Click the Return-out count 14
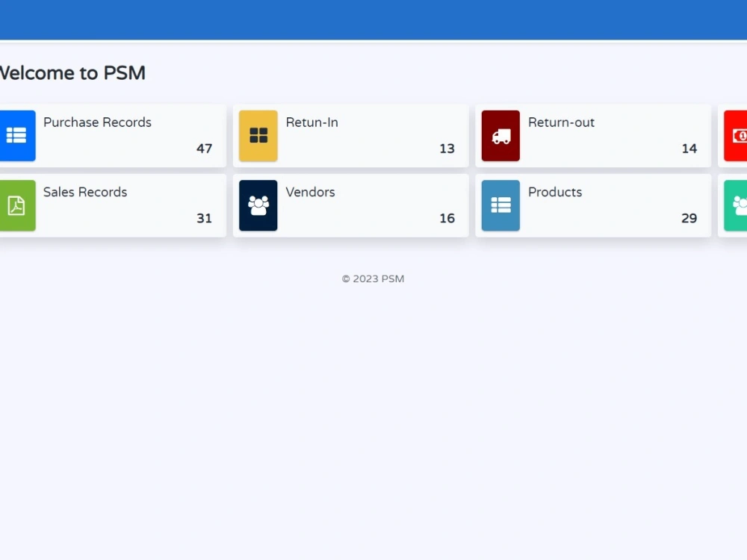Image resolution: width=747 pixels, height=560 pixels. (x=689, y=149)
